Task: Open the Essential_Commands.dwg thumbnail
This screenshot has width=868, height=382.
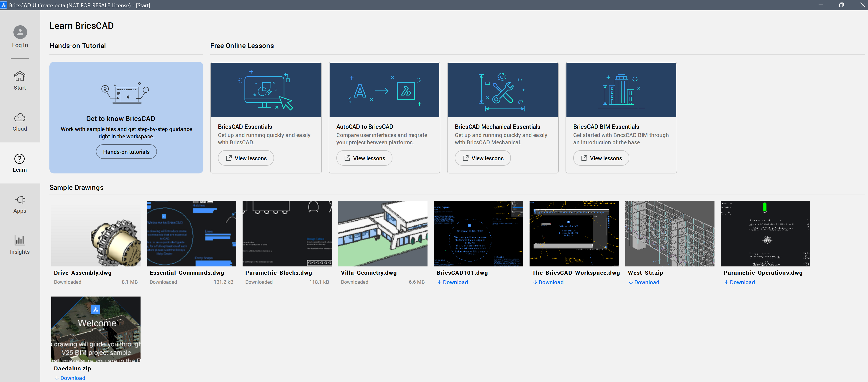Action: click(191, 233)
